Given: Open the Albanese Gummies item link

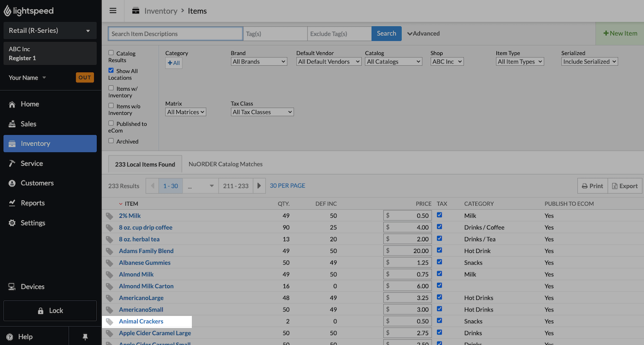Looking at the screenshot, I should coord(144,263).
